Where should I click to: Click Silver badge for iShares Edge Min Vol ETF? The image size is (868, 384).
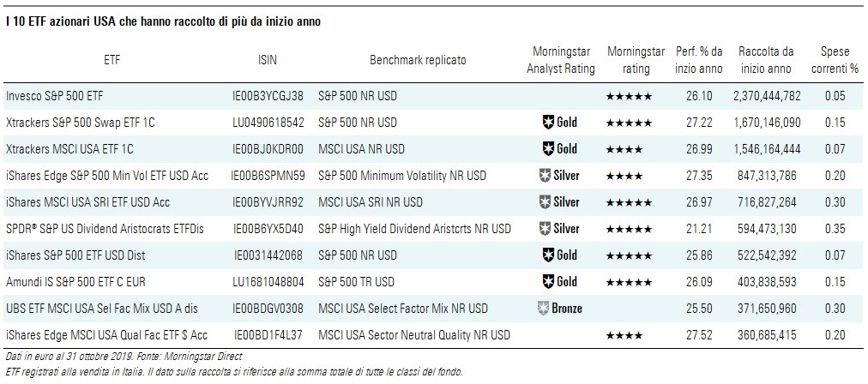point(558,176)
